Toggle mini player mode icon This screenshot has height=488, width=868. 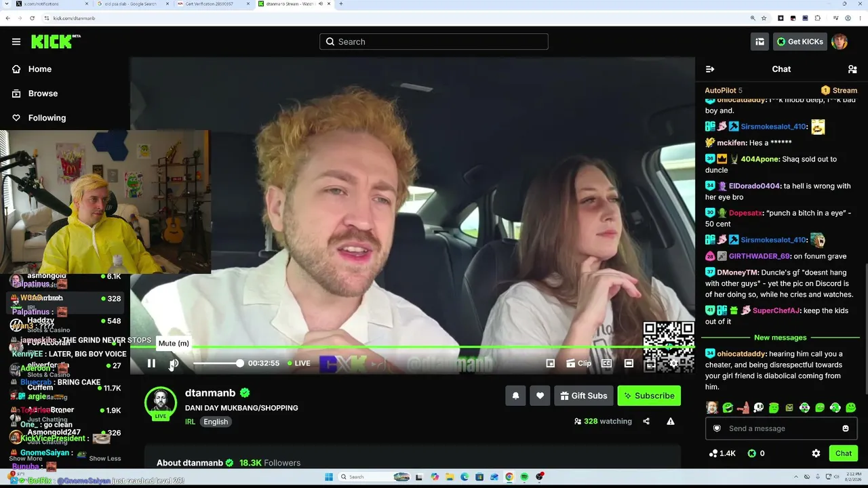click(x=551, y=363)
